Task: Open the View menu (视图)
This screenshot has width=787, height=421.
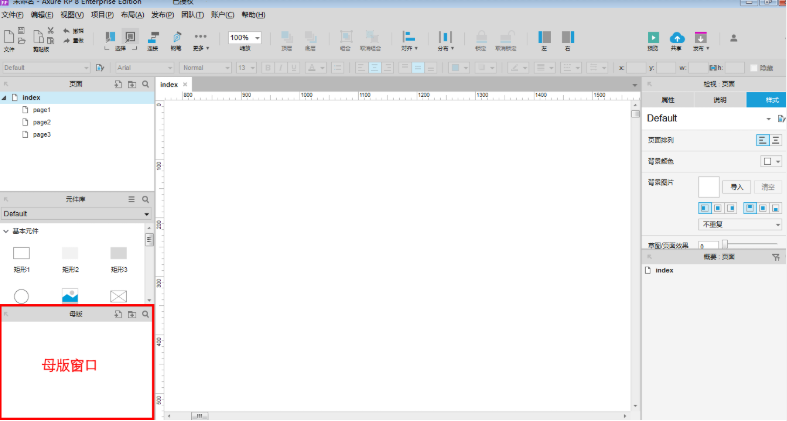Action: click(72, 15)
